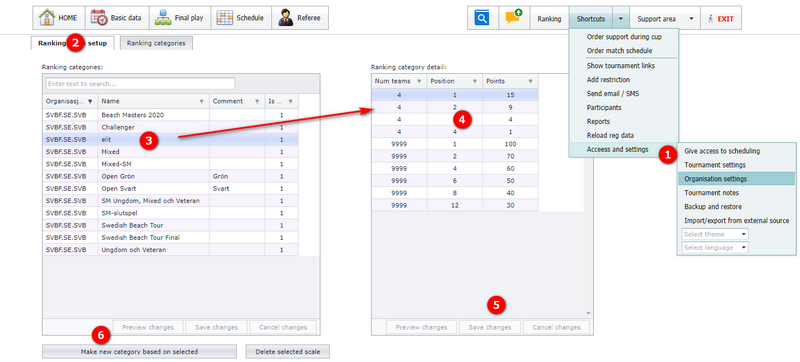Select SM Ungdom, Mixed och Veteran row

(x=170, y=201)
